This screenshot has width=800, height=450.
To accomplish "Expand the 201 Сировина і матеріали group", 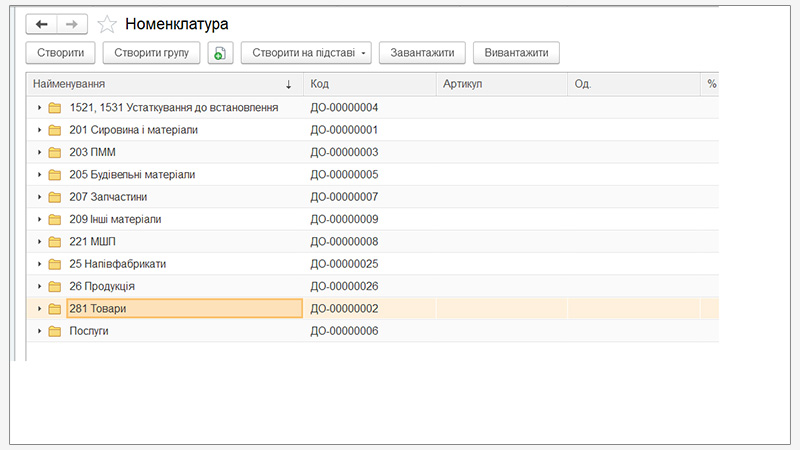I will (x=39, y=130).
